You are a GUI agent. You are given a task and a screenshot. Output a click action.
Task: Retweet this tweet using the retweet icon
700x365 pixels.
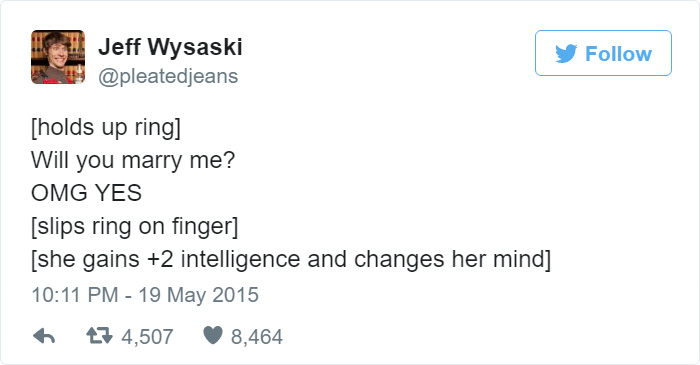click(99, 336)
